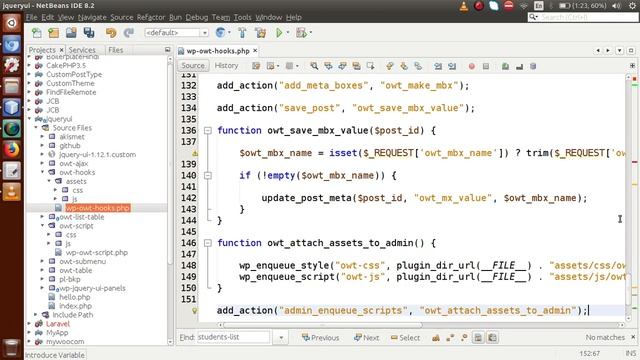Open the Refactor menu
The width and height of the screenshot is (640, 360).
151,17
